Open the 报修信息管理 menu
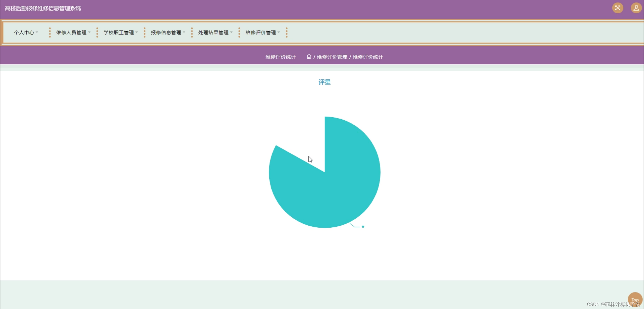Viewport: 644px width, 309px height. click(x=166, y=33)
